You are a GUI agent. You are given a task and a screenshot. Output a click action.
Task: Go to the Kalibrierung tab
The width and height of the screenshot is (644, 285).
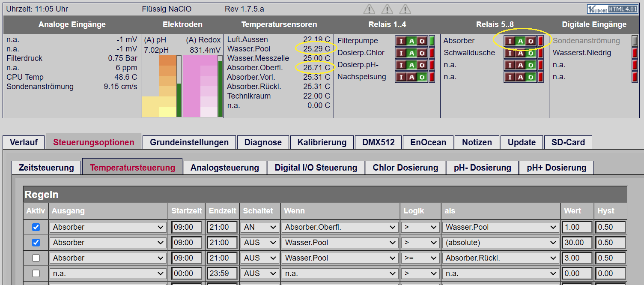click(322, 142)
